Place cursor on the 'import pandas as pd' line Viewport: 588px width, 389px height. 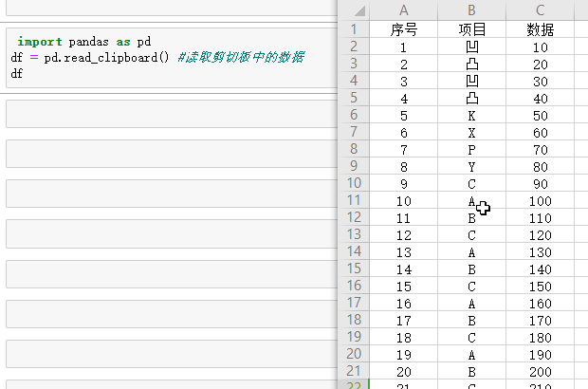pos(84,42)
